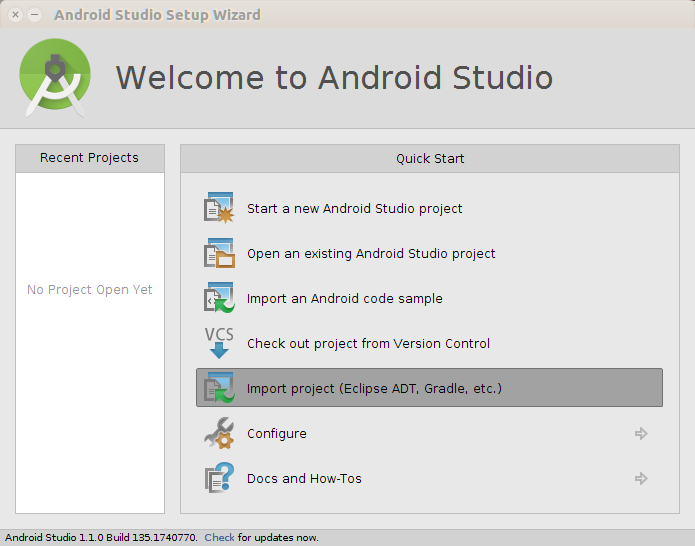Click the Android Studio Setup Wizard title

point(157,15)
